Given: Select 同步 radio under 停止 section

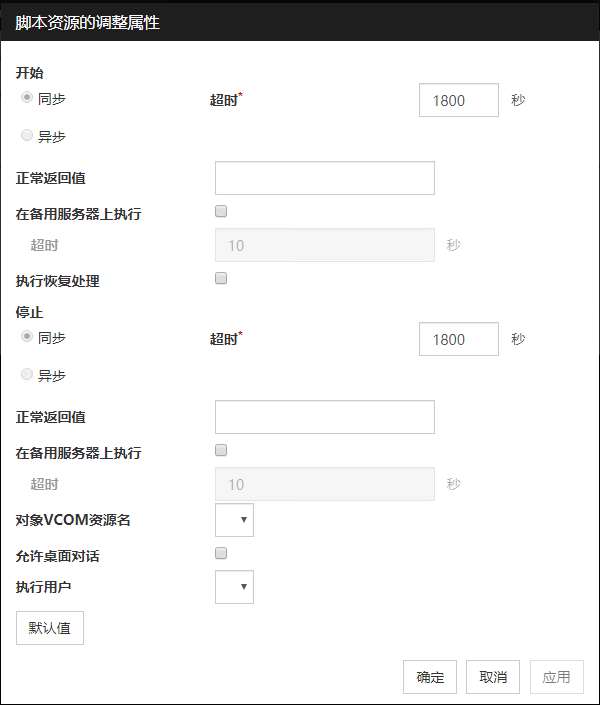Looking at the screenshot, I should (x=27, y=338).
